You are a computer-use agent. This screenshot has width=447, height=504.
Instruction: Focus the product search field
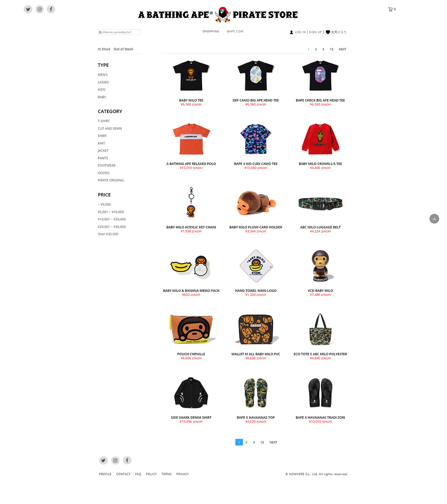point(119,32)
